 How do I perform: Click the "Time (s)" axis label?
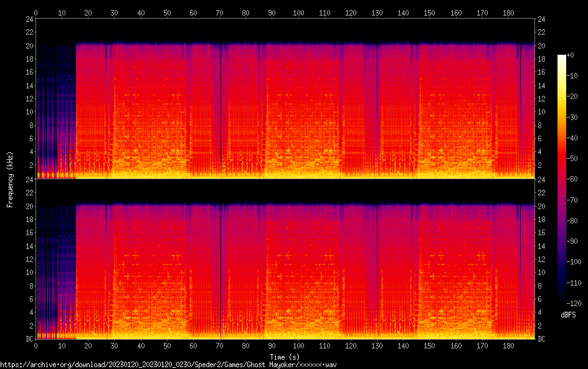(x=285, y=357)
